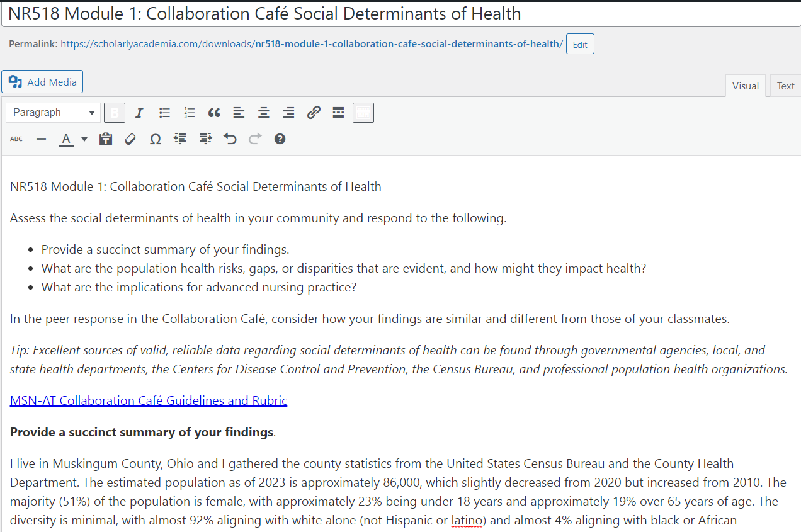Insert Read More tag
Image resolution: width=801 pixels, height=532 pixels.
338,113
